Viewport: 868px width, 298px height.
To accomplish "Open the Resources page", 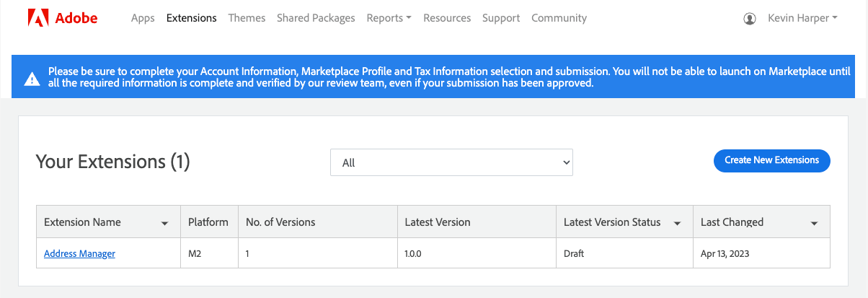I will tap(447, 18).
